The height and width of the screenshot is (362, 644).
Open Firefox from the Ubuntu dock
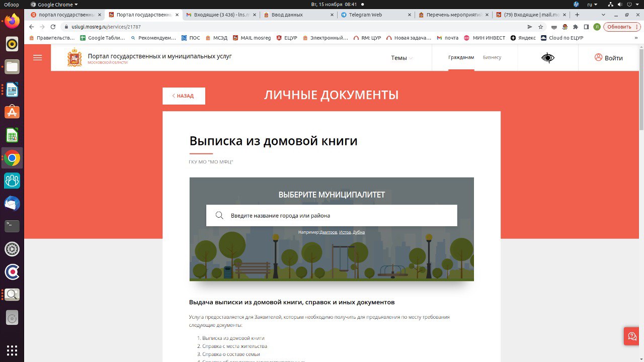(12, 21)
